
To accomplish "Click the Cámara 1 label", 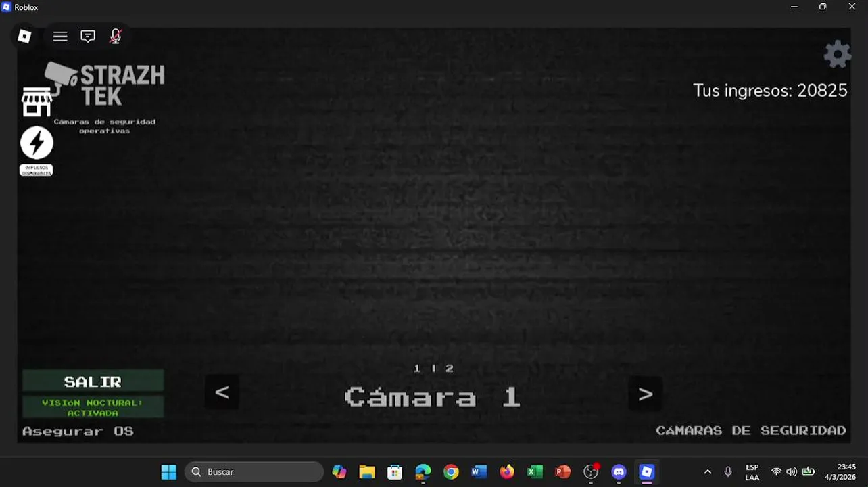I will click(433, 396).
